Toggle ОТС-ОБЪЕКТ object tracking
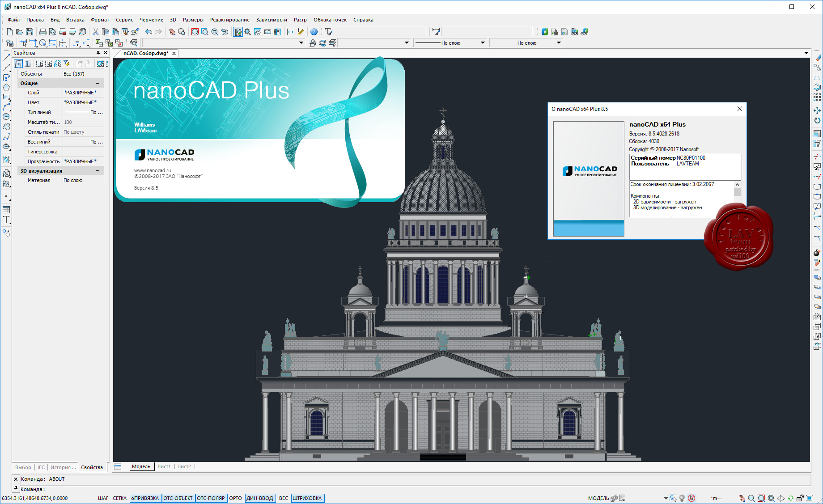Viewport: 823px width, 504px height. tap(178, 498)
